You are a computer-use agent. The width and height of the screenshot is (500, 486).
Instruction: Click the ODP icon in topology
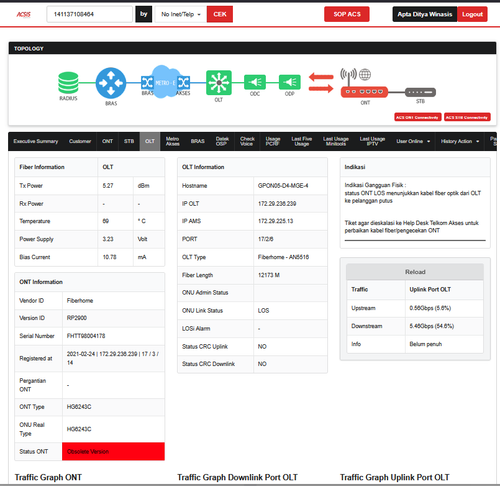tap(290, 82)
